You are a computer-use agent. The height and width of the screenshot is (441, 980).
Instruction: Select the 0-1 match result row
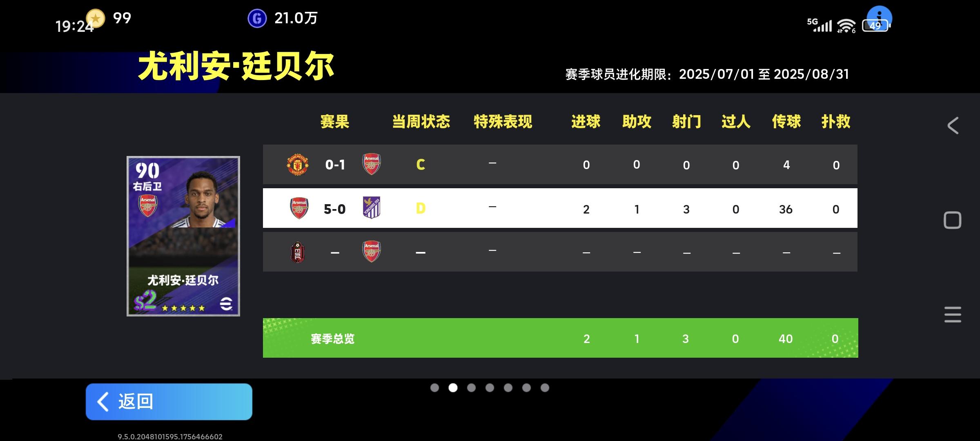[x=560, y=165]
